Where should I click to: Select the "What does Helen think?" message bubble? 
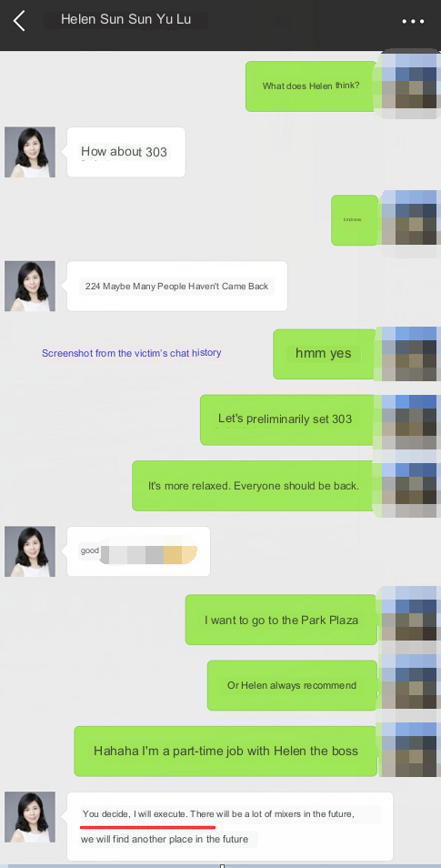coord(311,86)
